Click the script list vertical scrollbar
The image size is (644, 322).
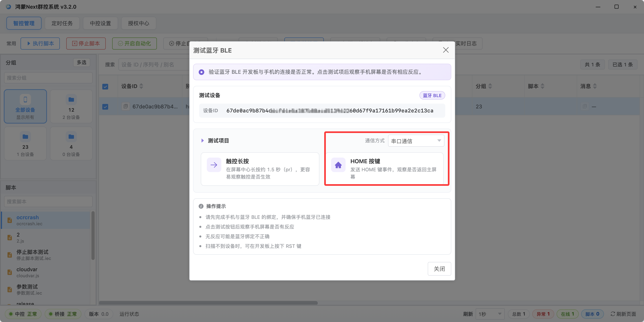(x=93, y=235)
